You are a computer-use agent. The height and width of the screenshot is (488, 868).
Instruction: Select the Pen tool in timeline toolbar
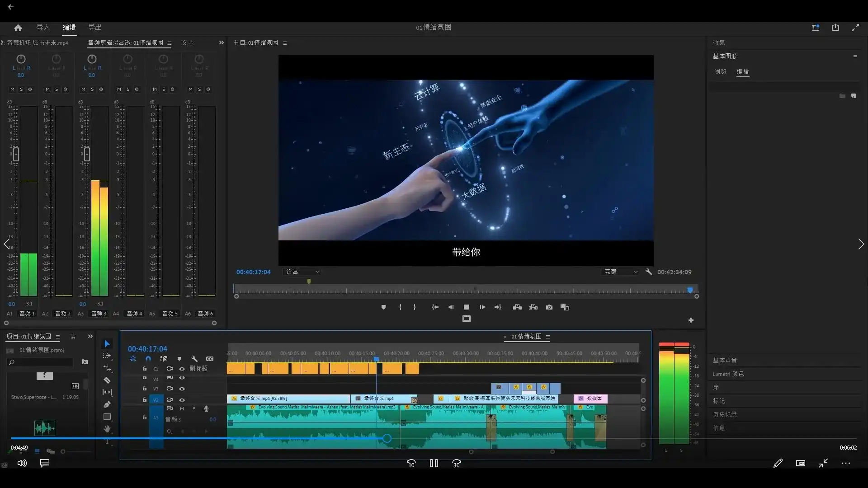[x=107, y=404]
